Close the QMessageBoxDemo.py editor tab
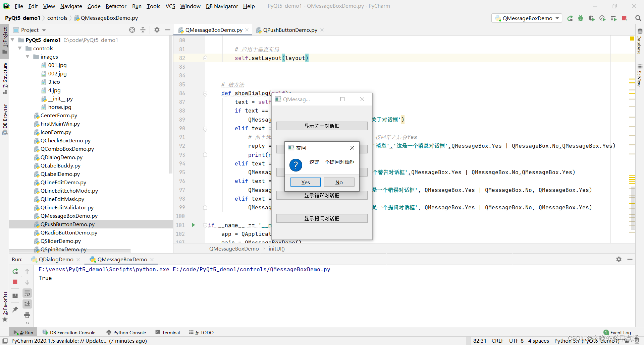Screen dimensions: 644x345 pyautogui.click(x=247, y=30)
